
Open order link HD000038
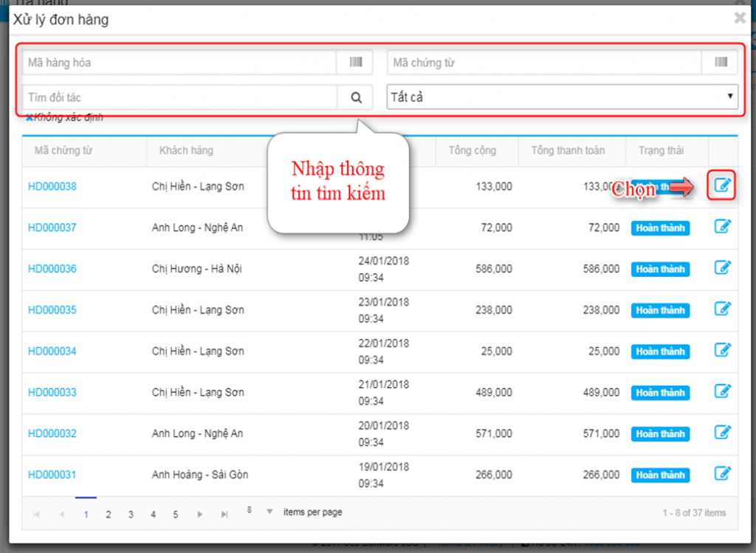pyautogui.click(x=52, y=187)
